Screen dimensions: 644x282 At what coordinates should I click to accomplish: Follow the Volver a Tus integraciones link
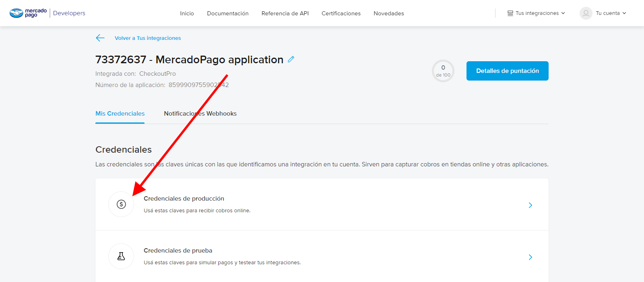(148, 38)
